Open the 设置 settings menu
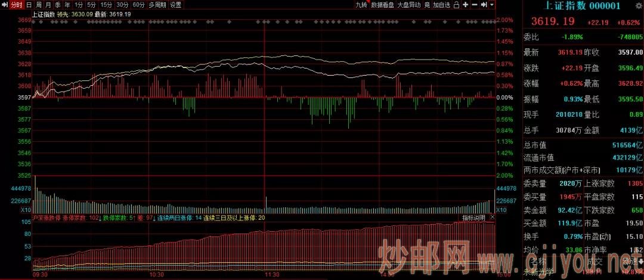Viewport: 644px width, 280px height. [x=175, y=5]
